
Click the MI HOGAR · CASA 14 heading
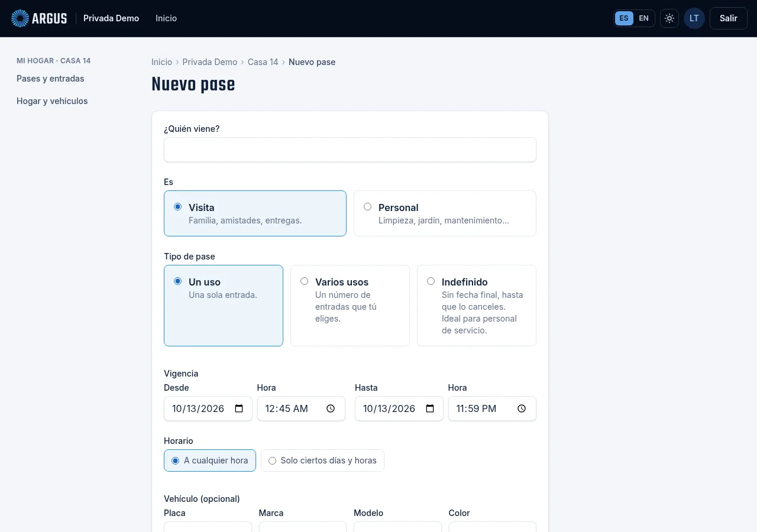point(54,61)
